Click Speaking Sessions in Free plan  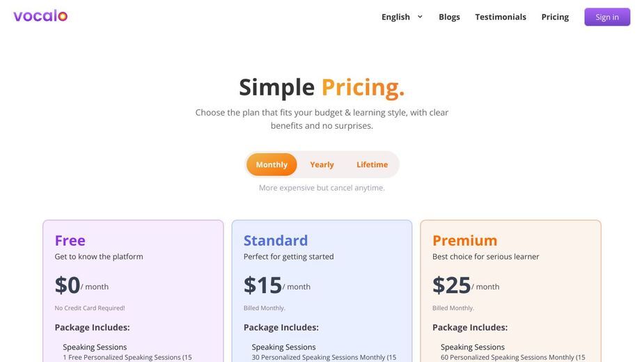click(95, 347)
